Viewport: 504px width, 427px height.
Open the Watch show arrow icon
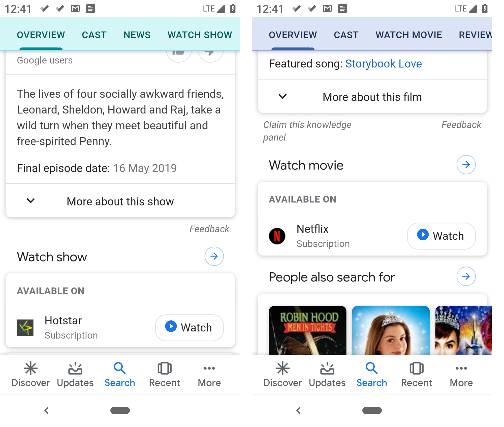[x=214, y=256]
